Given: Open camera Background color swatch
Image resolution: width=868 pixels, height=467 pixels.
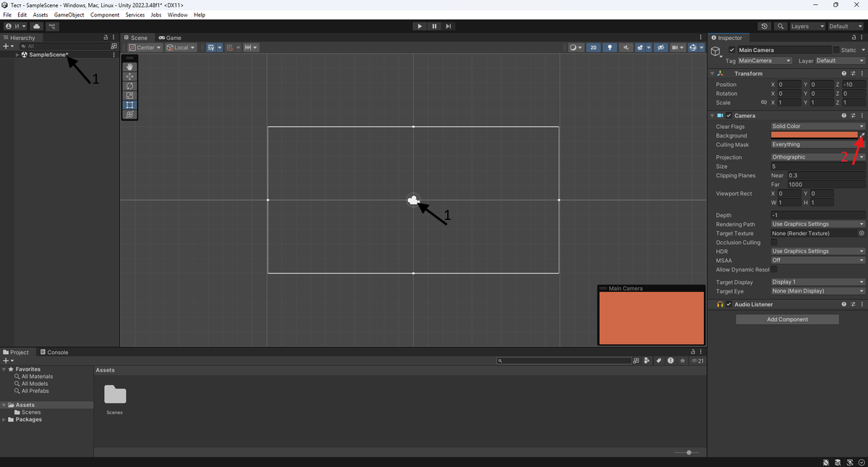Looking at the screenshot, I should 814,135.
